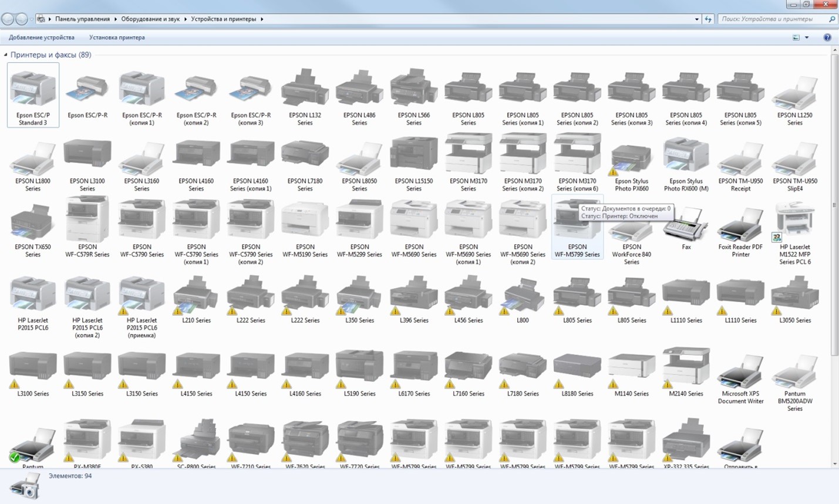Refresh the Devices and Printers view
The height and width of the screenshot is (504, 839).
coord(708,19)
